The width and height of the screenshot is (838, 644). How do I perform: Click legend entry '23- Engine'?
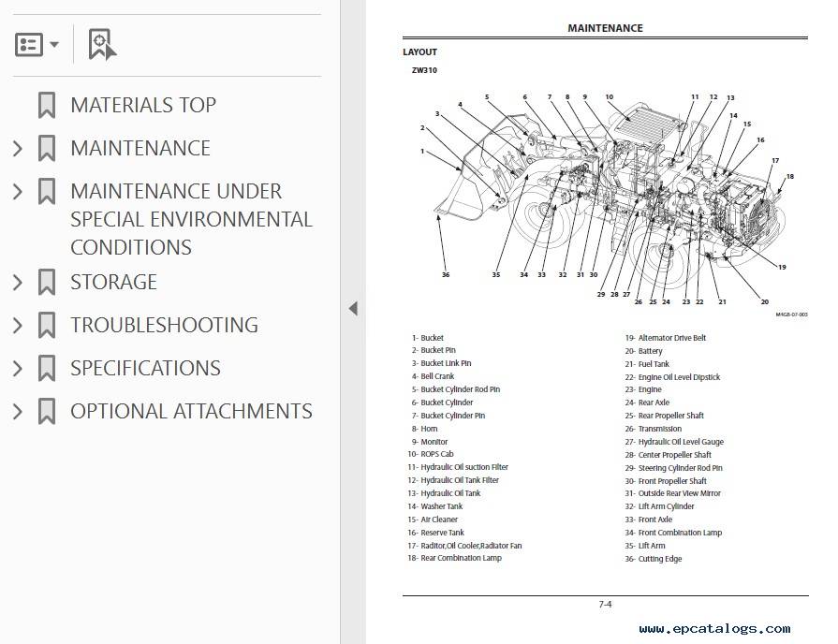643,389
